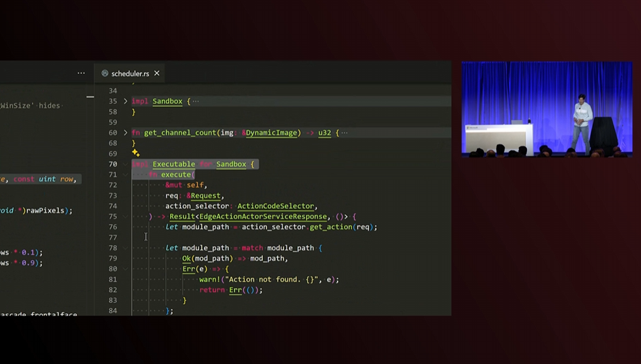
Task: Select line number 76 in the gutter
Action: [x=113, y=227]
